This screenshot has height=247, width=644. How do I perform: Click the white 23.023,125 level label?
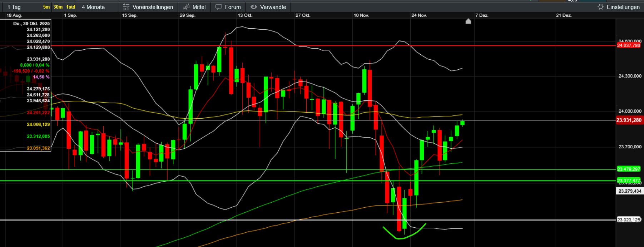tap(629, 220)
